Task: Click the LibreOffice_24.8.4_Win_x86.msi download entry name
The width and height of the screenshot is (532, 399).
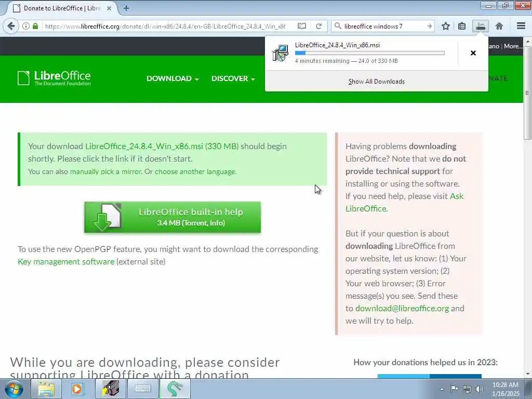Action: pos(337,45)
